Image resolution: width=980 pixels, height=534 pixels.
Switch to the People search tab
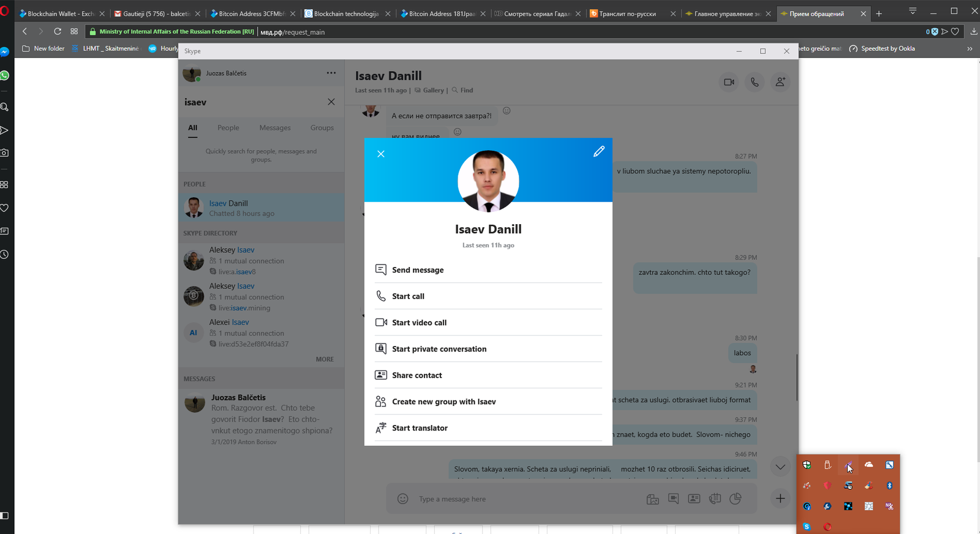pos(228,128)
